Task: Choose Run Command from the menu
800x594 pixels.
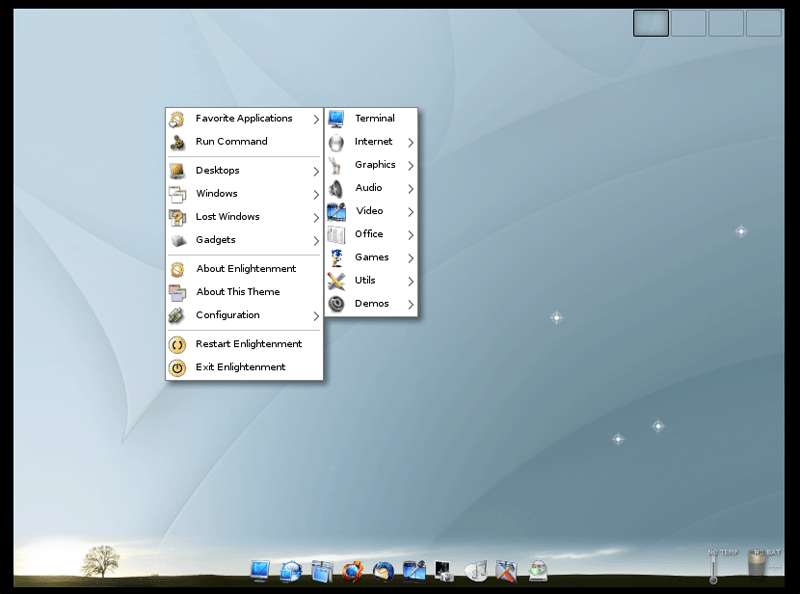Action: pyautogui.click(x=244, y=141)
